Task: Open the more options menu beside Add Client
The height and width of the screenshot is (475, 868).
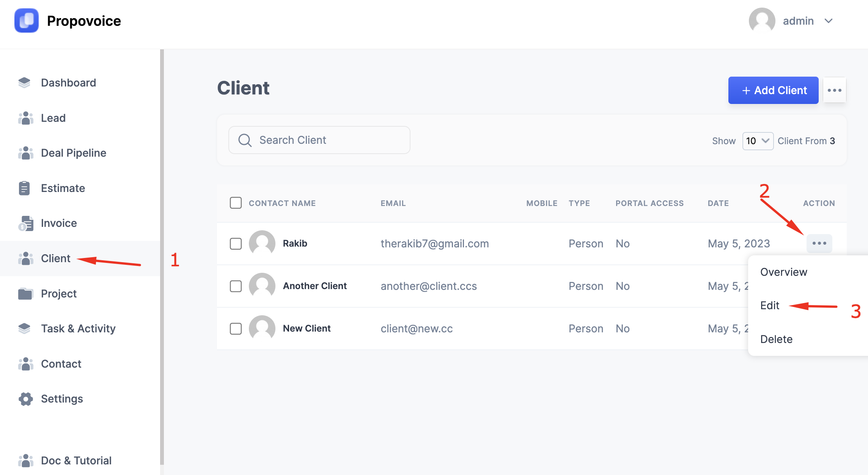Action: click(835, 90)
